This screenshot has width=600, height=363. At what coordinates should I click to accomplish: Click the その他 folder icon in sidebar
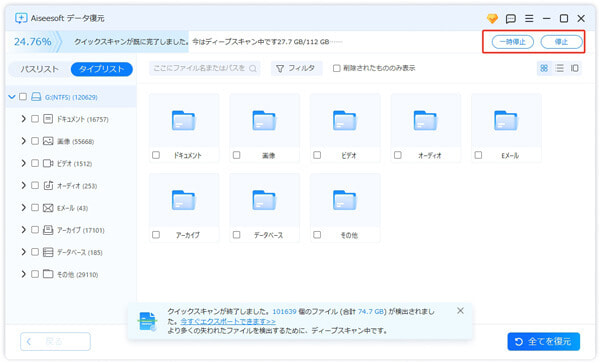tap(48, 274)
